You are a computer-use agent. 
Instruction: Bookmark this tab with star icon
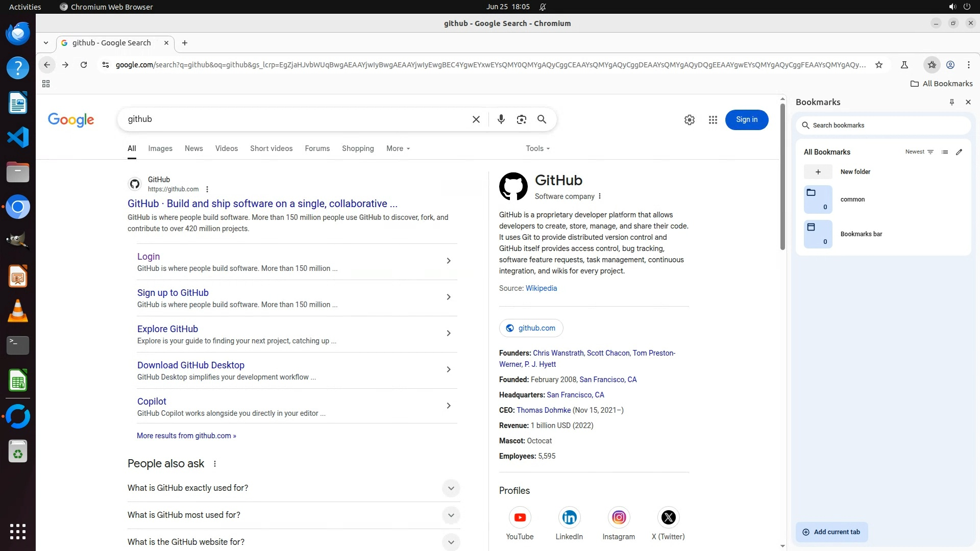(x=878, y=65)
